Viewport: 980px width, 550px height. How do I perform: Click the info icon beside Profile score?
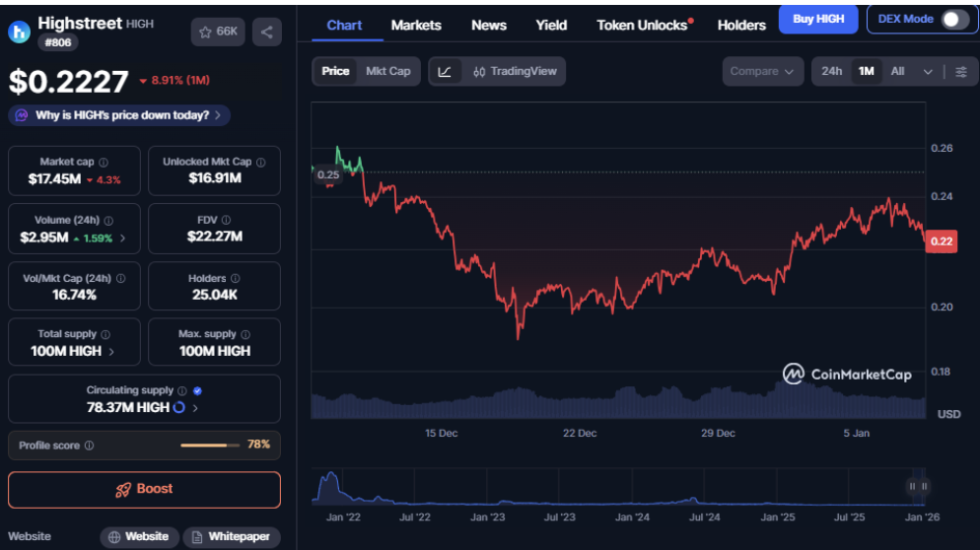(x=90, y=446)
